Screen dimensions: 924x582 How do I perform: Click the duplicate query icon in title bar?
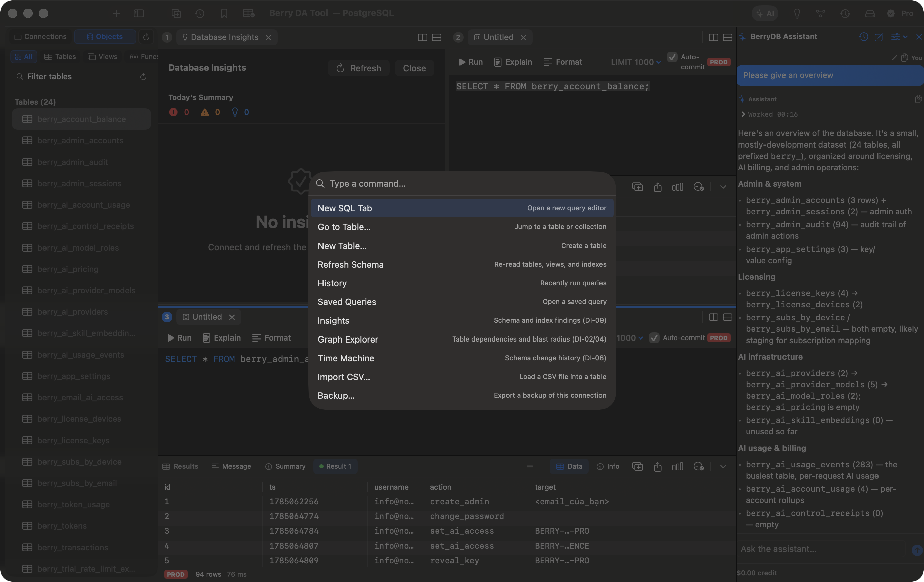point(176,13)
